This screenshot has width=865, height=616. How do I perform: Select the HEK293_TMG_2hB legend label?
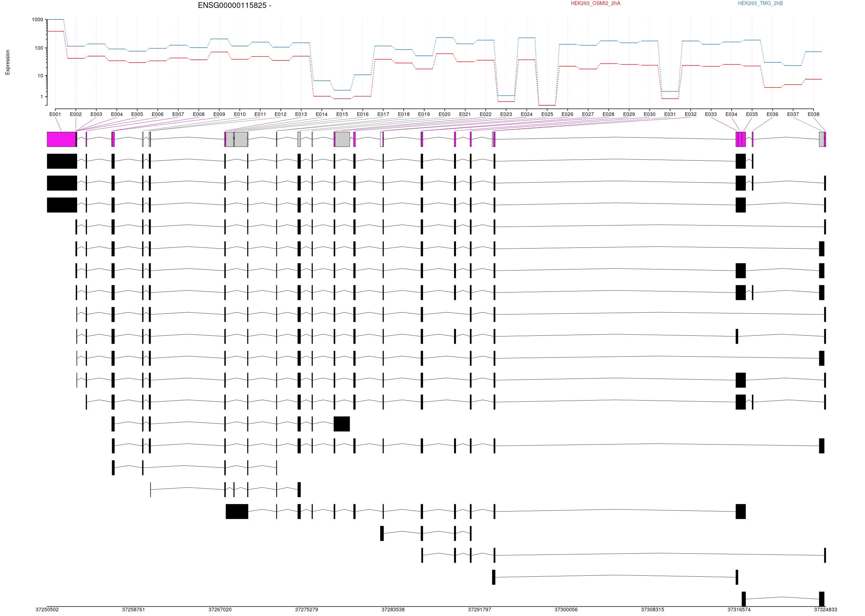760,3
